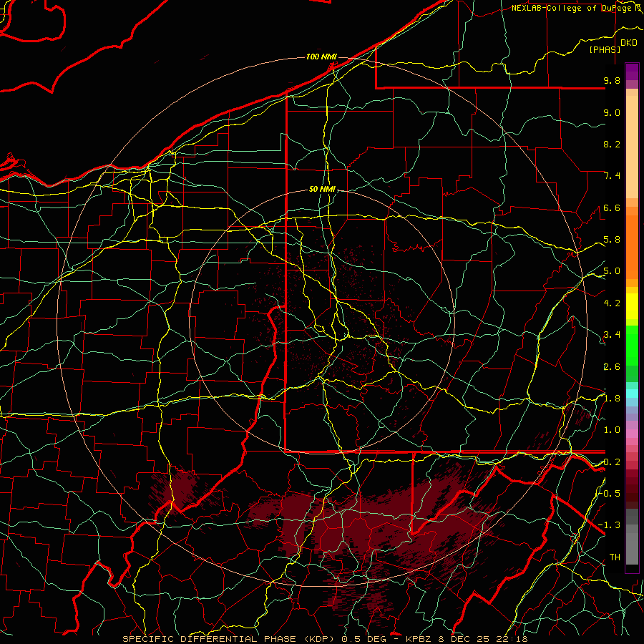The image size is (644, 644).
Task: Click the 9.0 scale value
Action: coord(612,113)
